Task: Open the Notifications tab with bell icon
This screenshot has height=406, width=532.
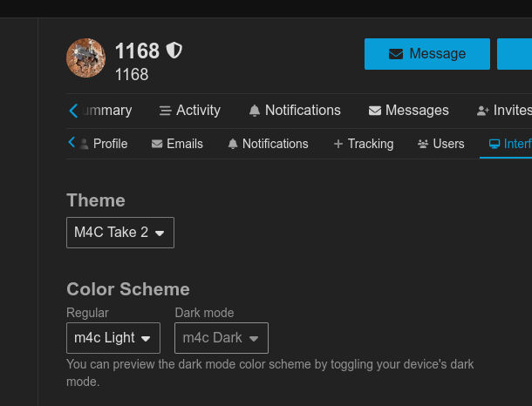Action: point(294,111)
